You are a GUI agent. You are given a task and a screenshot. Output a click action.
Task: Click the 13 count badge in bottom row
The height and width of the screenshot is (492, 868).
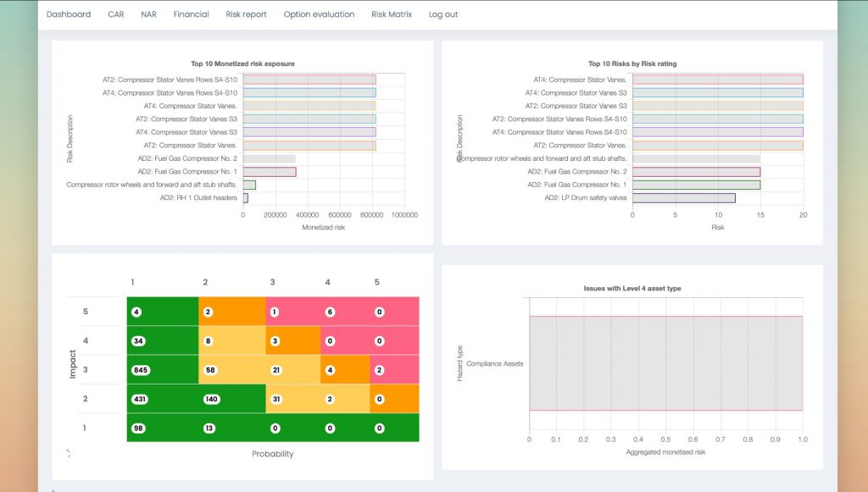[209, 428]
